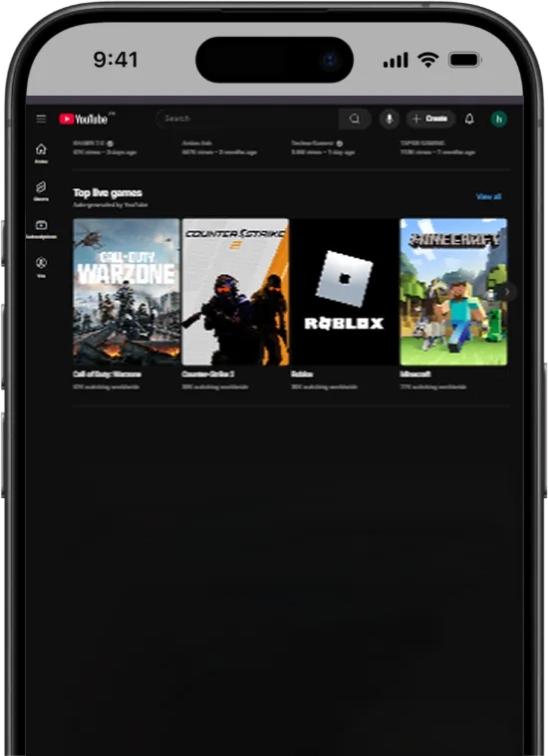Click the Minecraft title below its cover
The width and height of the screenshot is (548, 756).
pyautogui.click(x=415, y=375)
